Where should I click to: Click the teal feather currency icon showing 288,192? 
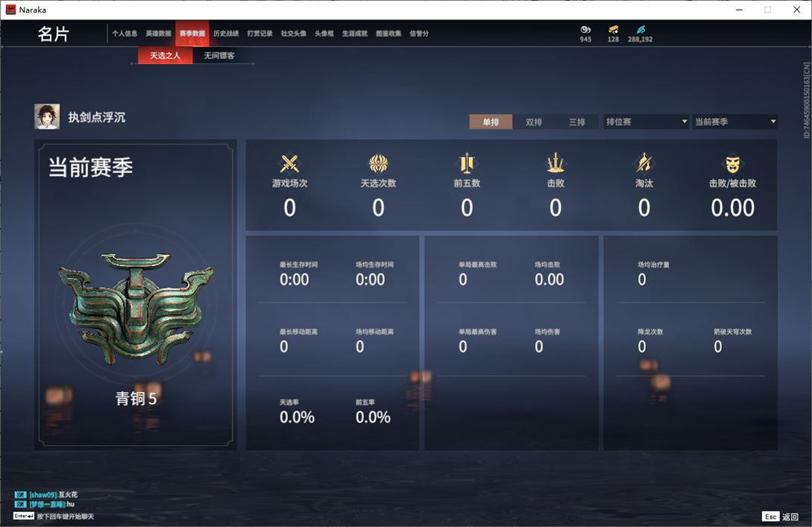point(641,30)
